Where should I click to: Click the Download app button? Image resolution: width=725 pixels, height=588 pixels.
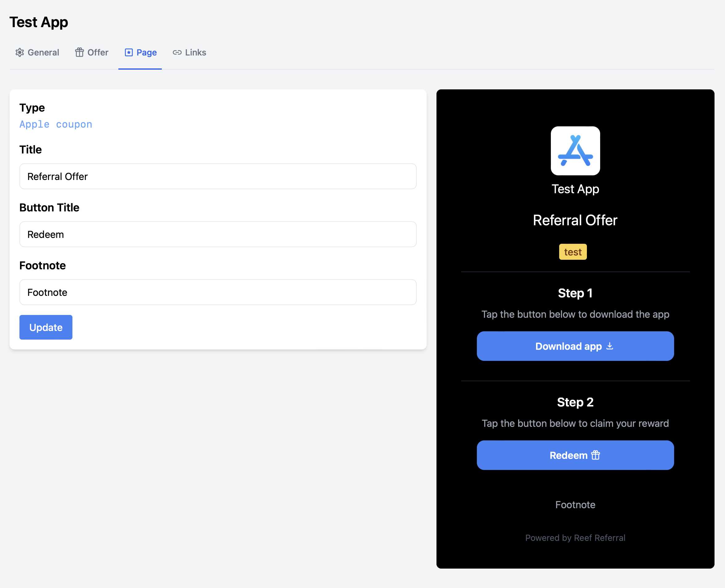575,345
